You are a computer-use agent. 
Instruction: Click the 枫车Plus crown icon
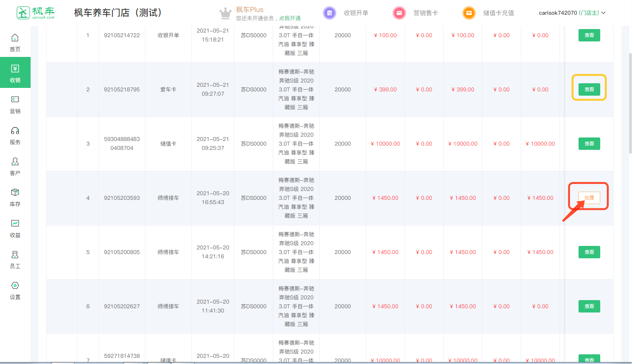(225, 13)
